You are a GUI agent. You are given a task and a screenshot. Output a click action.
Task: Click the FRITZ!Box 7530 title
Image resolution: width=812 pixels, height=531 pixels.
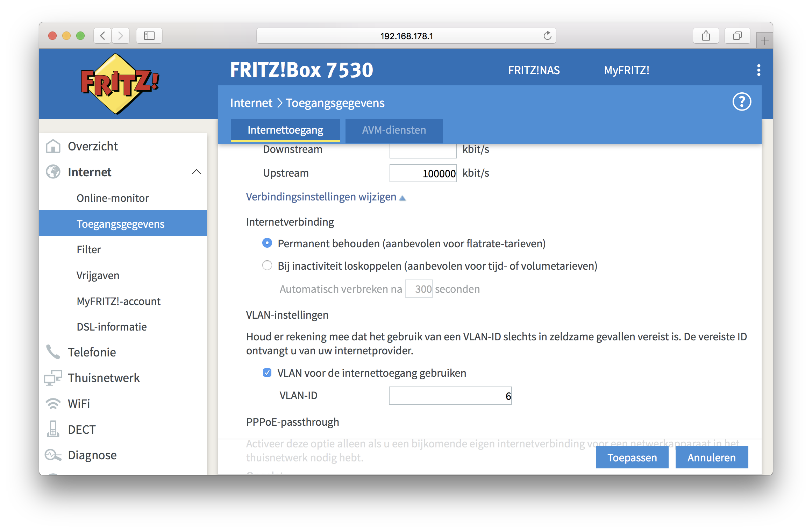301,70
